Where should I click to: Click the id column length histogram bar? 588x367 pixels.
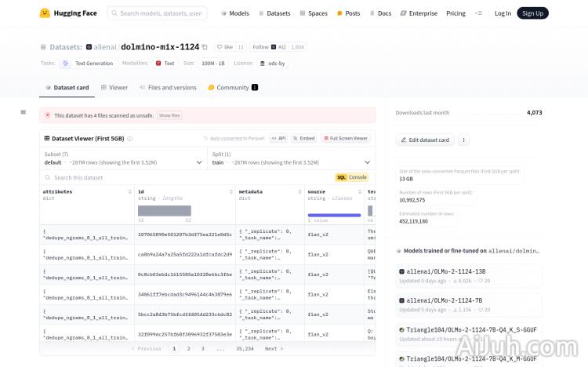(x=165, y=211)
